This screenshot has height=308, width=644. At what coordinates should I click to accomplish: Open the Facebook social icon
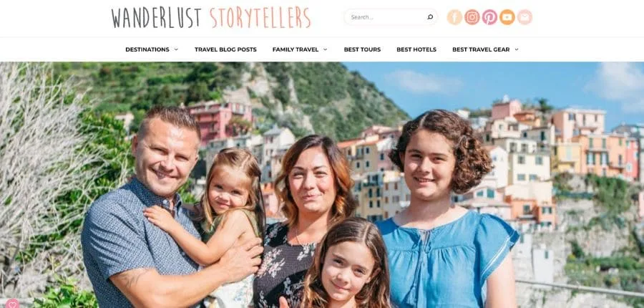point(454,17)
